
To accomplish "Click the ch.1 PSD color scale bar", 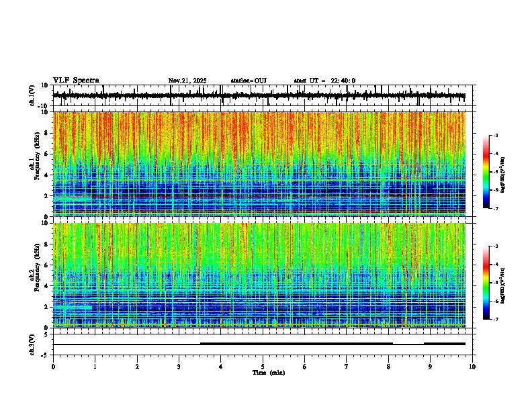I will coord(486,172).
